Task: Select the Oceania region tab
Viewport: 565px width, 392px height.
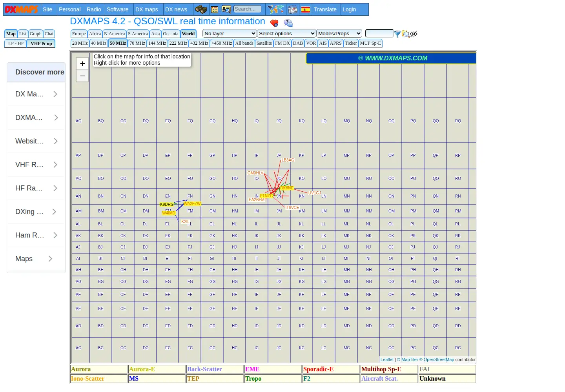Action: point(171,34)
